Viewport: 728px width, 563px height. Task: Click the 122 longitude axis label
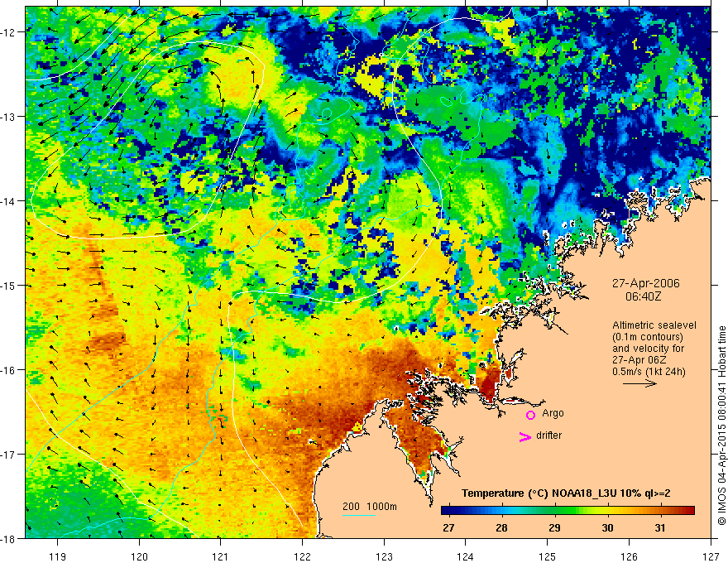[302, 556]
